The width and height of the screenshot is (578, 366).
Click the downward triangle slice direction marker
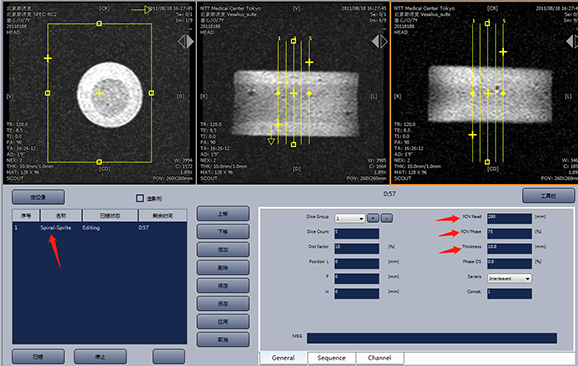coord(271,141)
